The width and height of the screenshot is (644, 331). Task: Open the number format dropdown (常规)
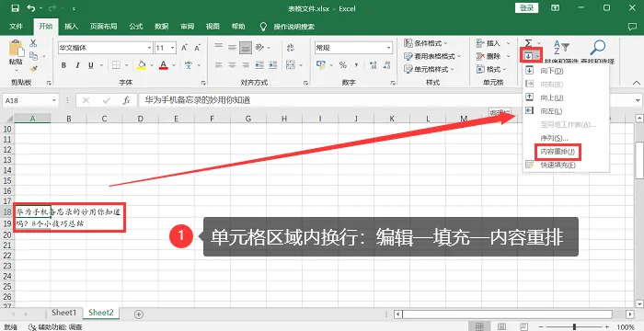click(388, 48)
